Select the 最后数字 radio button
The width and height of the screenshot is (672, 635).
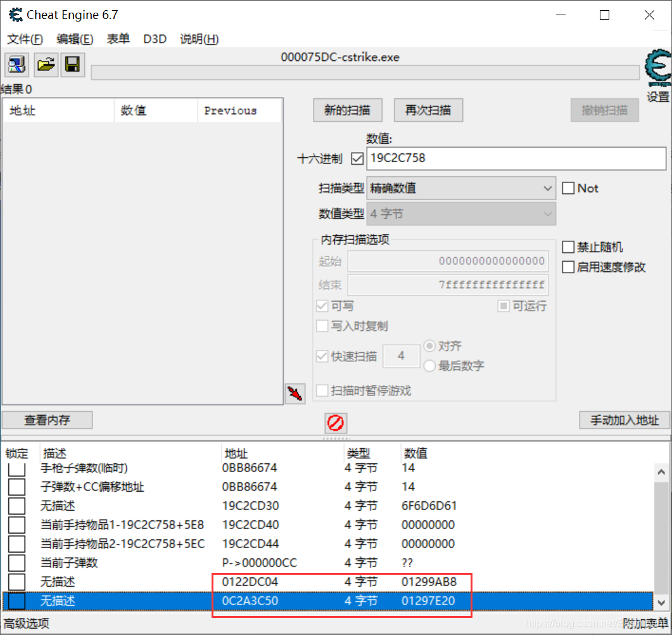coord(429,366)
